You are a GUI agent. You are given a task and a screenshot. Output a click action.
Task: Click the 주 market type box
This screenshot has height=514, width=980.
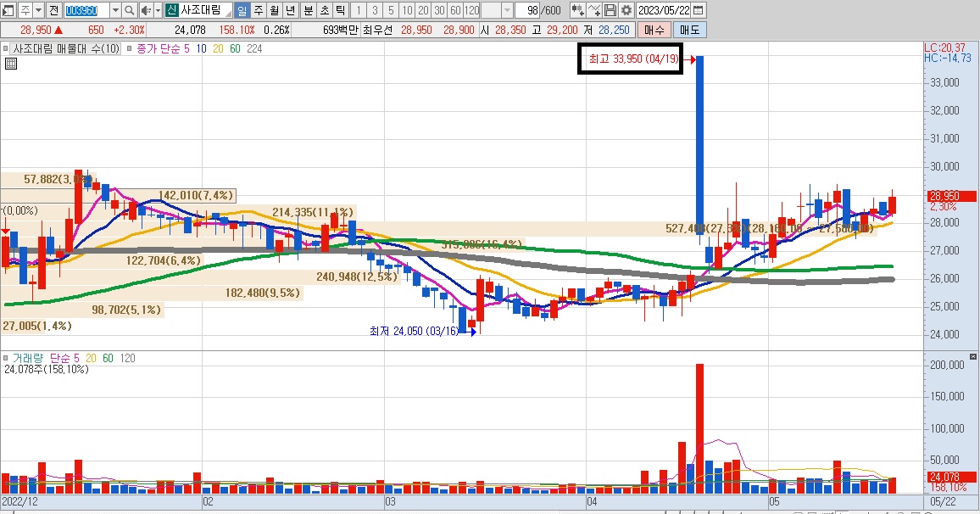coord(25,10)
